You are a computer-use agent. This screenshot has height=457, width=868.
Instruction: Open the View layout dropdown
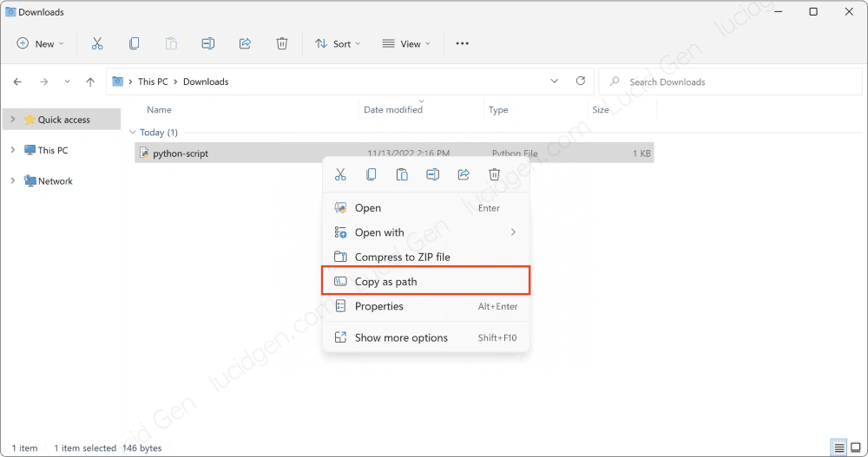click(406, 43)
